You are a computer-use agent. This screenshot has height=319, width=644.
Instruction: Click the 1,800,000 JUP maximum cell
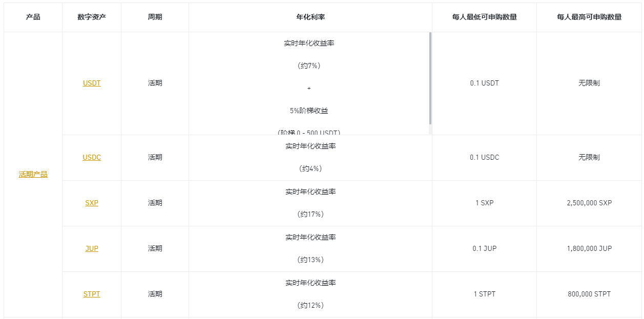pyautogui.click(x=589, y=248)
